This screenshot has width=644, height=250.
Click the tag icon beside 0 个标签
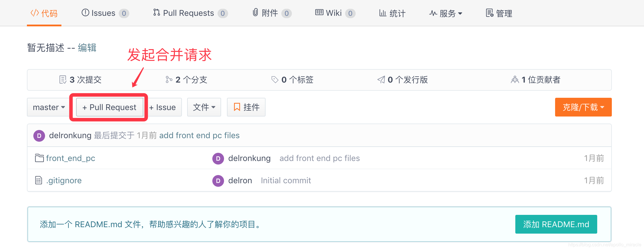(275, 80)
